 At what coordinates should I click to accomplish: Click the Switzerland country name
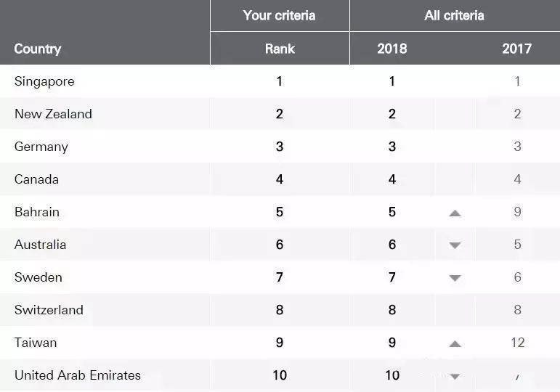pos(49,310)
